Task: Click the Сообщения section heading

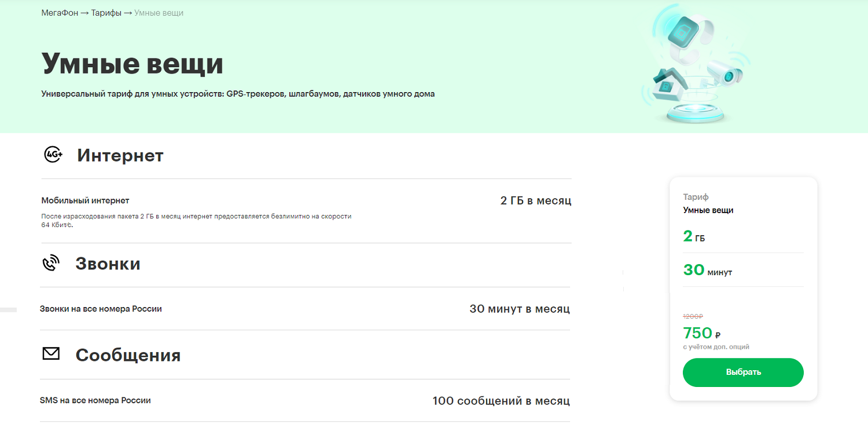Action: [128, 355]
